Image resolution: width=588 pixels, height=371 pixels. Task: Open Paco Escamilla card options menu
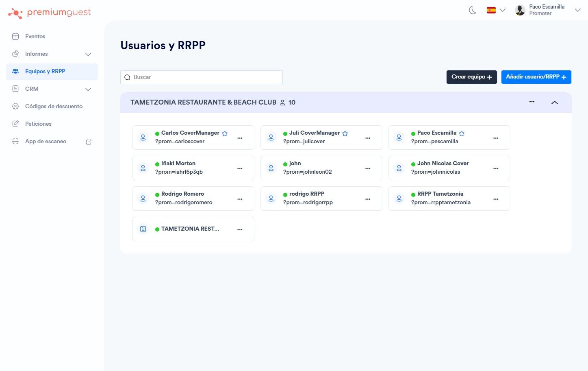click(x=496, y=138)
